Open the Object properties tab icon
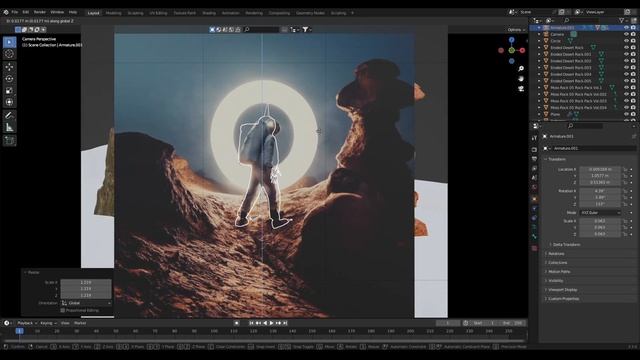This screenshot has width=640, height=360. coord(534,199)
